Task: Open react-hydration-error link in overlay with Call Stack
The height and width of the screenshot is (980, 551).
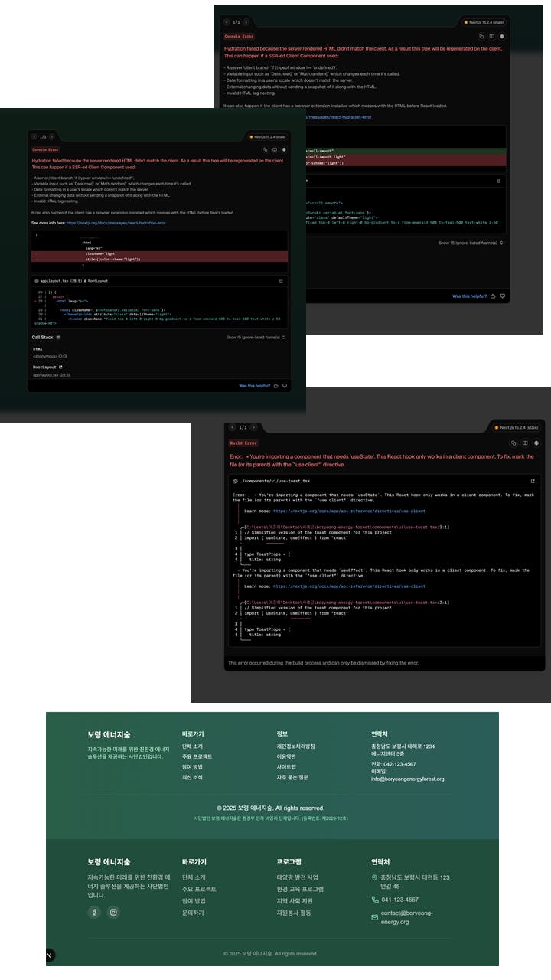Action: [116, 223]
